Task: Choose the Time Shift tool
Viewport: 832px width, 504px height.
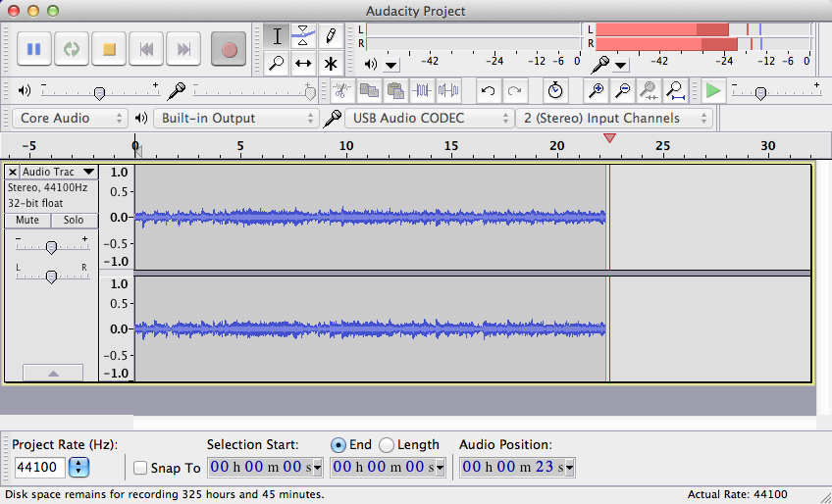Action: pos(304,64)
